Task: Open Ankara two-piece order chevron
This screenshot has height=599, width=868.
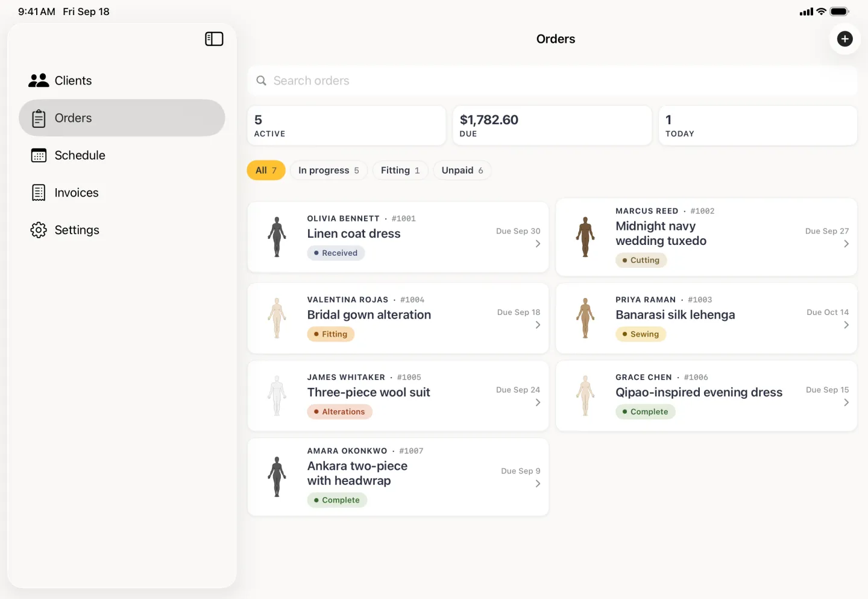Action: [538, 484]
